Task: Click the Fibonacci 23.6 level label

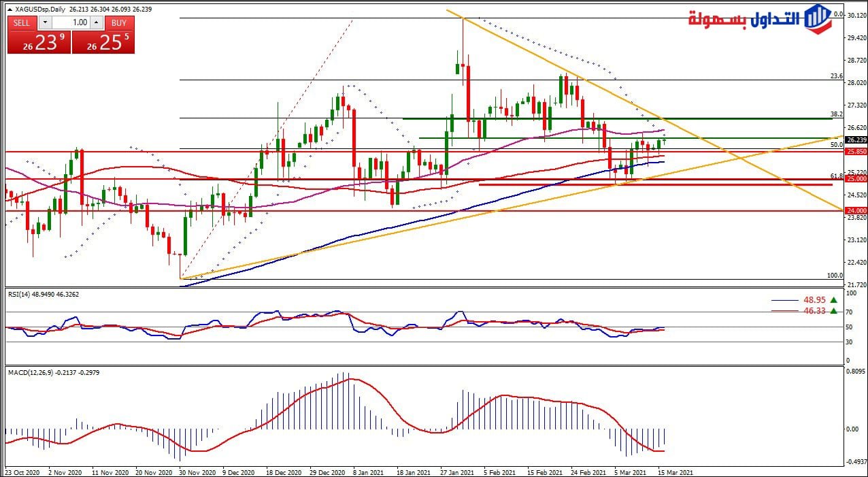Action: pyautogui.click(x=837, y=76)
